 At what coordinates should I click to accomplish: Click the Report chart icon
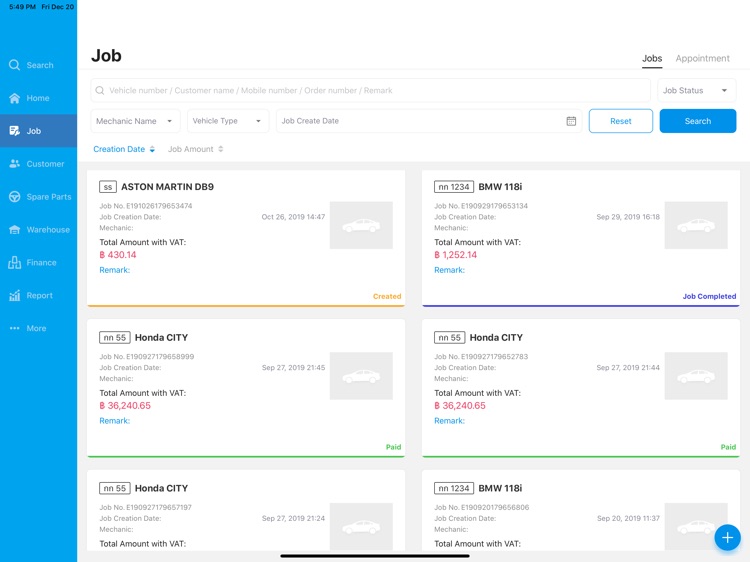click(x=14, y=296)
